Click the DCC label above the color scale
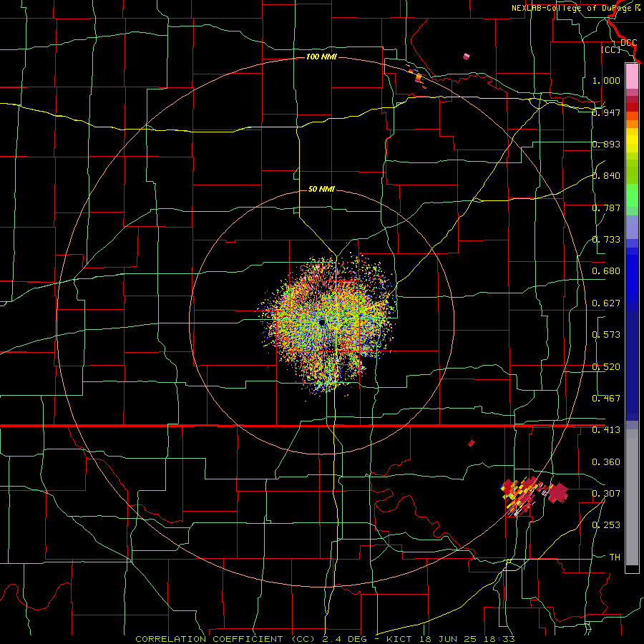This screenshot has width=644, height=644. (x=628, y=43)
